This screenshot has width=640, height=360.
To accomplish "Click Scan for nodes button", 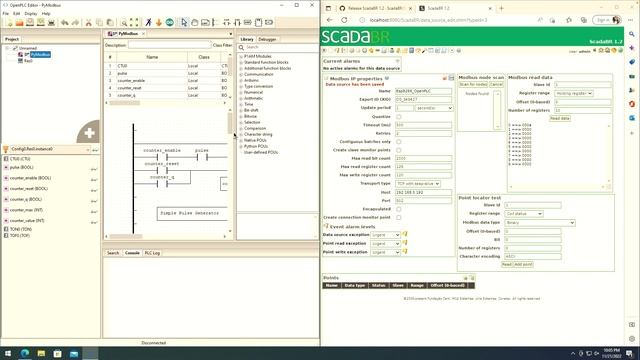I will click(473, 84).
